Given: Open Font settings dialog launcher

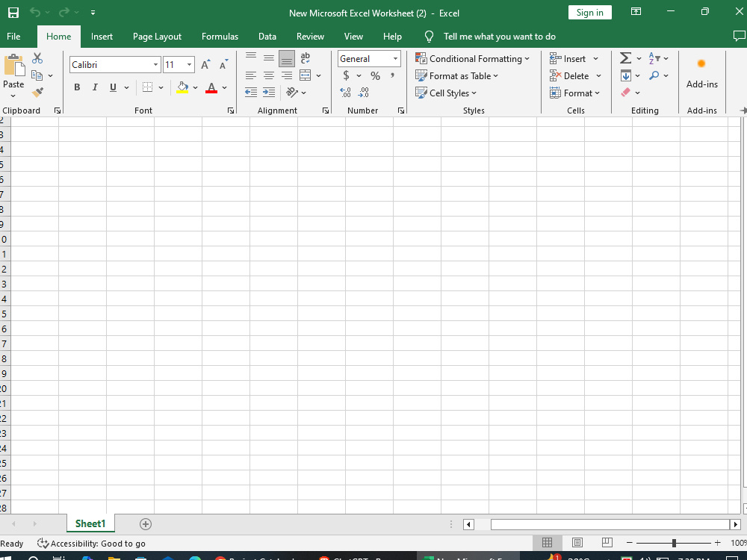Looking at the screenshot, I should click(x=231, y=111).
